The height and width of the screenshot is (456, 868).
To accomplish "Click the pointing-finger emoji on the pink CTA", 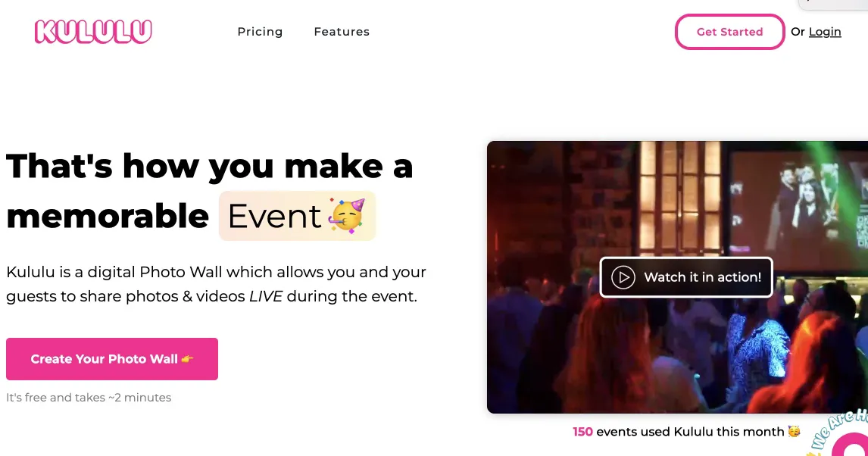I will pos(186,359).
